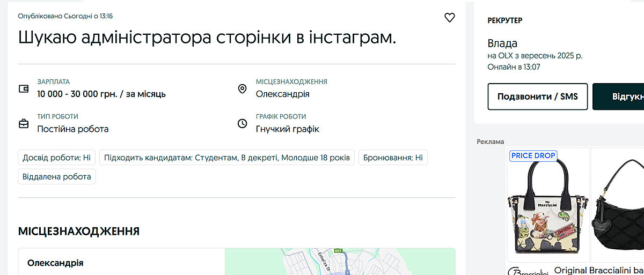Select the Досвід роботи: Ні tag
644x275 pixels.
56,158
